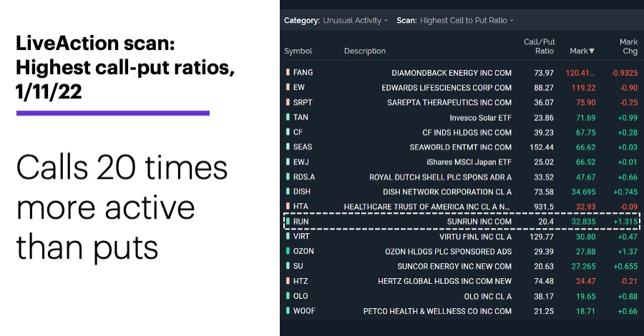Click mark price 24.47 for HTZ
The width and height of the screenshot is (644, 336).
click(585, 282)
